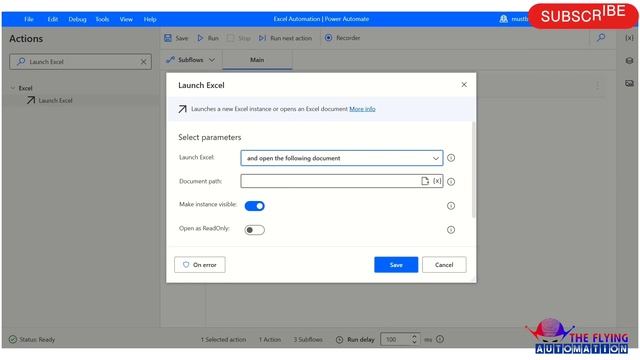
Task: Browse for file in Document path
Action: tap(425, 181)
